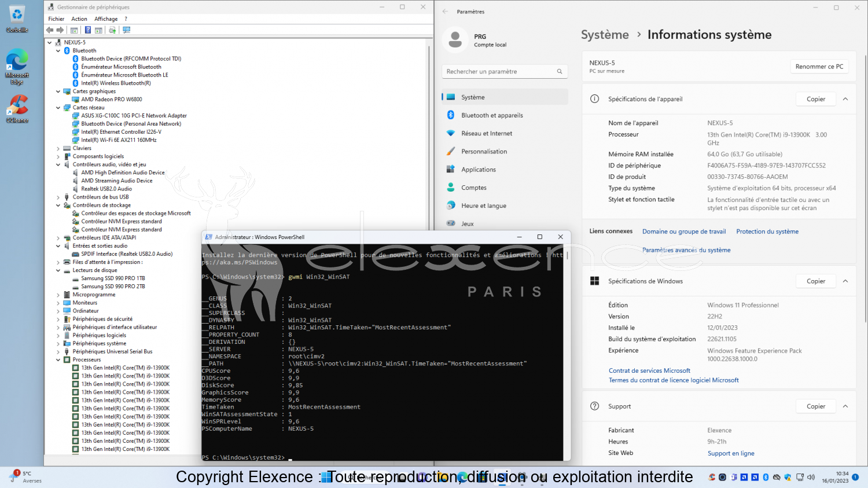Click the Back arrow in Device Manager toolbar
This screenshot has width=868, height=488.
tap(50, 30)
